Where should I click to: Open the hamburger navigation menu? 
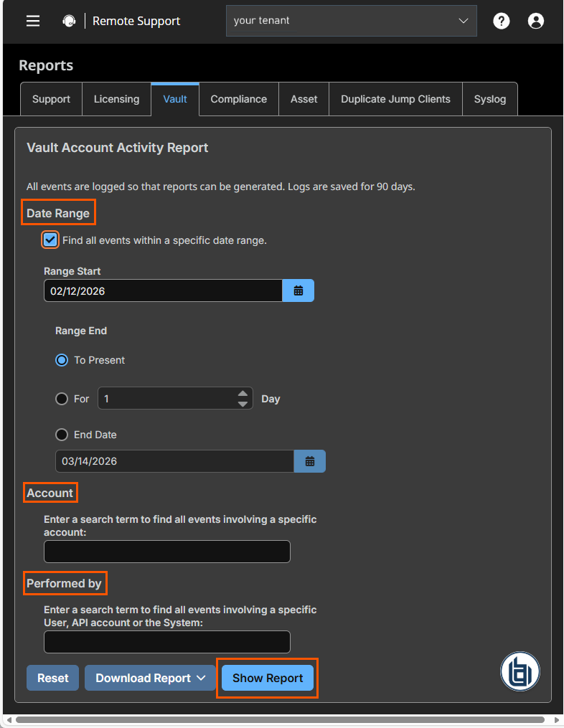tap(33, 21)
